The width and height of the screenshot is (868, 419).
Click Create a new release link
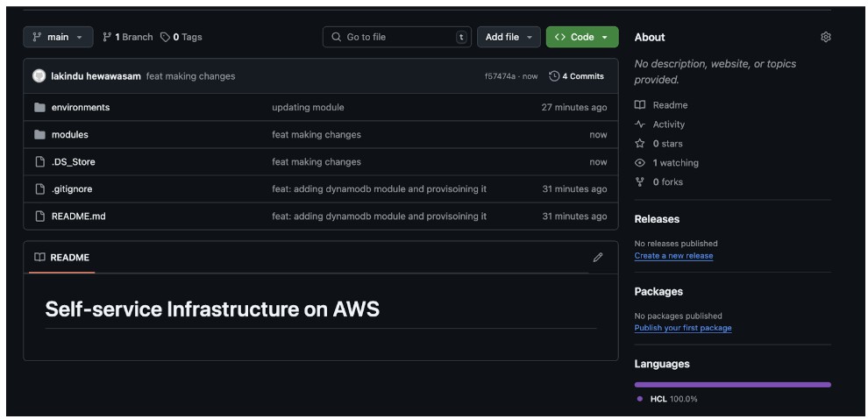673,256
